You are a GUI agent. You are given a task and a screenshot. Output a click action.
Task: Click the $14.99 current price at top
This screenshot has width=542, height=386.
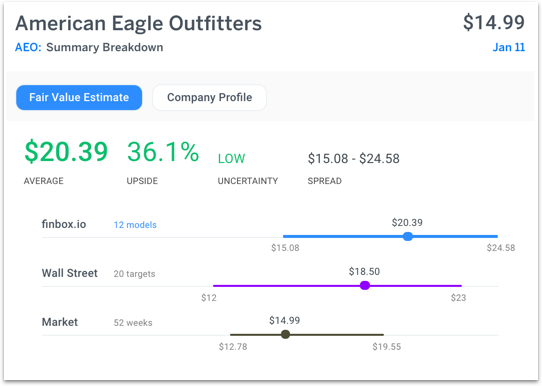point(494,22)
